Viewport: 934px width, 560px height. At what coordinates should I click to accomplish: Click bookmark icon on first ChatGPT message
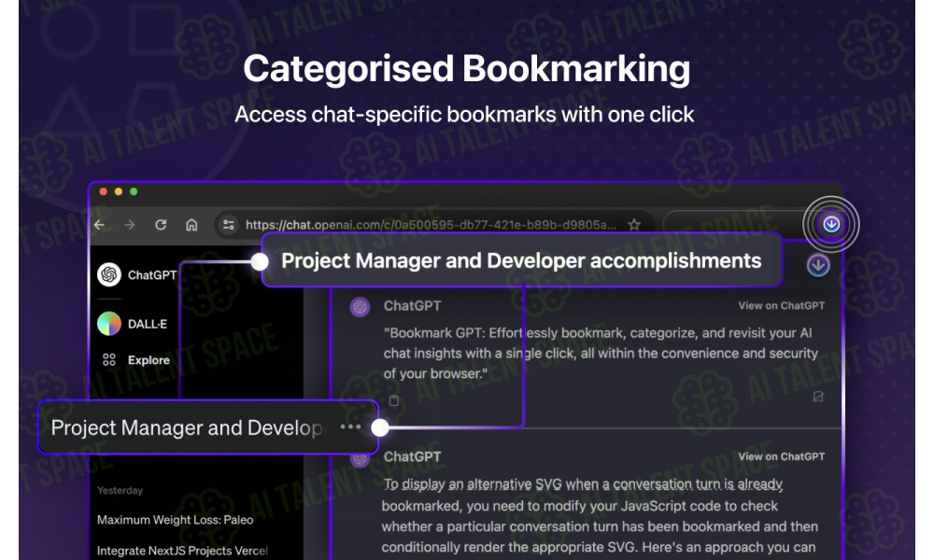[x=818, y=397]
